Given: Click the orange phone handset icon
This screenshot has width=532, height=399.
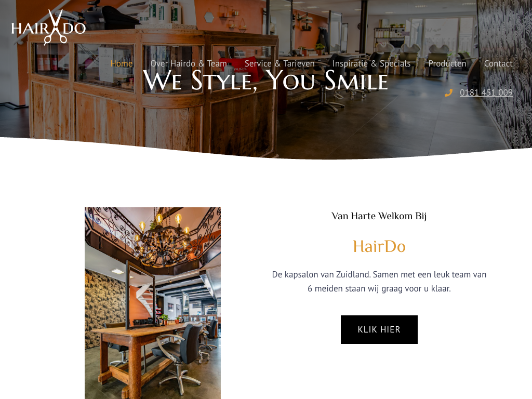Looking at the screenshot, I should [448, 92].
